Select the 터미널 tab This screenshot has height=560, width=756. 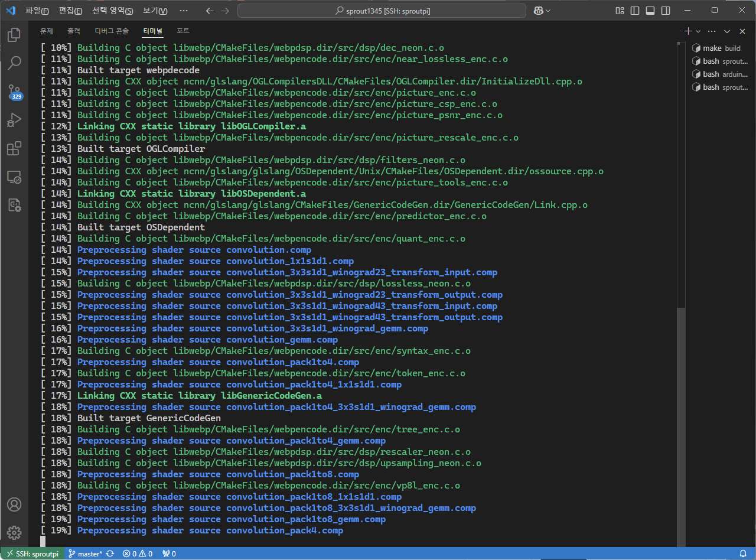coord(153,31)
